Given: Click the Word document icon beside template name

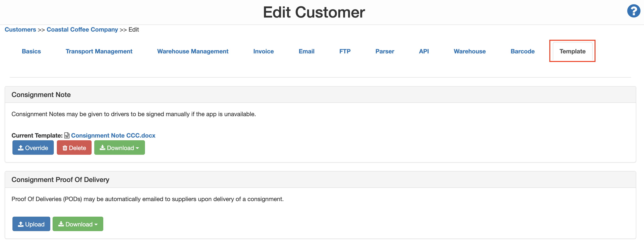Looking at the screenshot, I should [67, 135].
